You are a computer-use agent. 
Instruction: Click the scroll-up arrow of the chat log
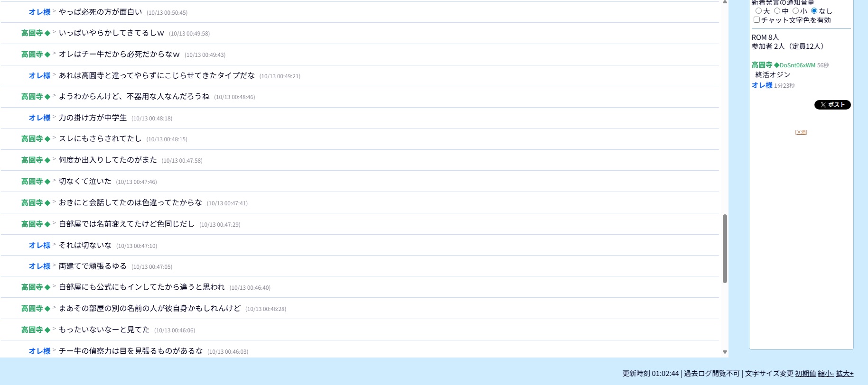tap(725, 2)
